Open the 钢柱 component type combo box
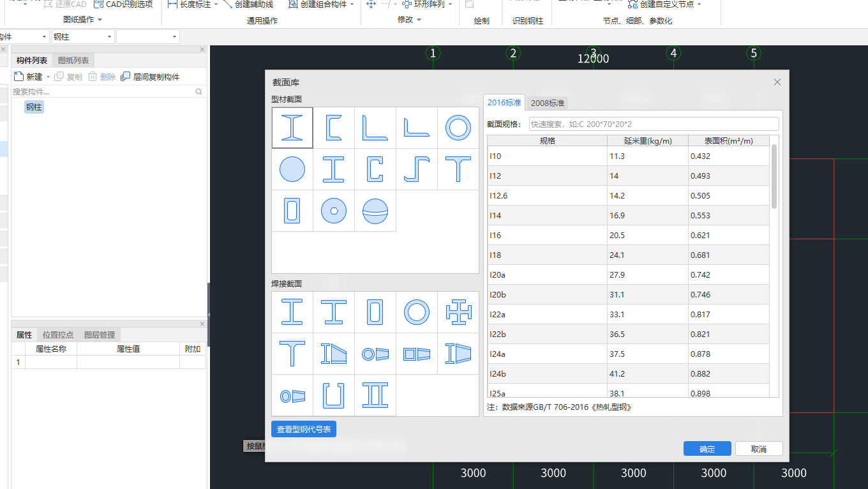Screen dimensions: 868x489 coord(83,37)
